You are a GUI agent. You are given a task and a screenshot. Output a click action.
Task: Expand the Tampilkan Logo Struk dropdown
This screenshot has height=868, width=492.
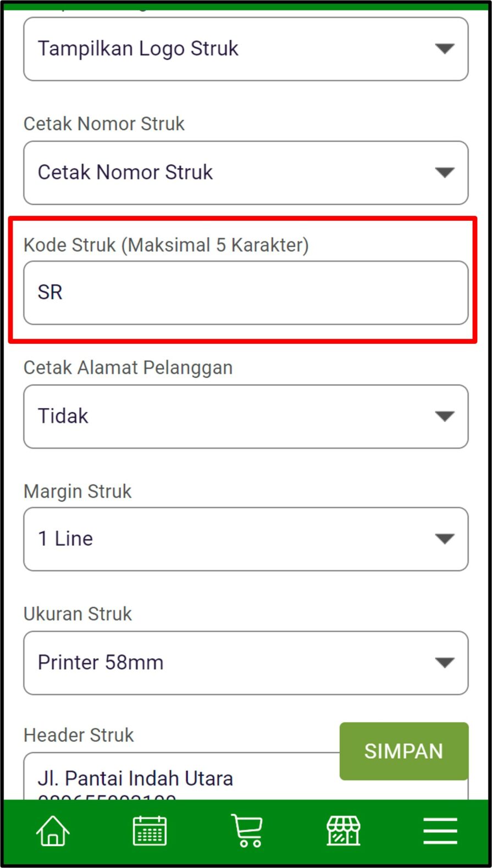[x=246, y=48]
